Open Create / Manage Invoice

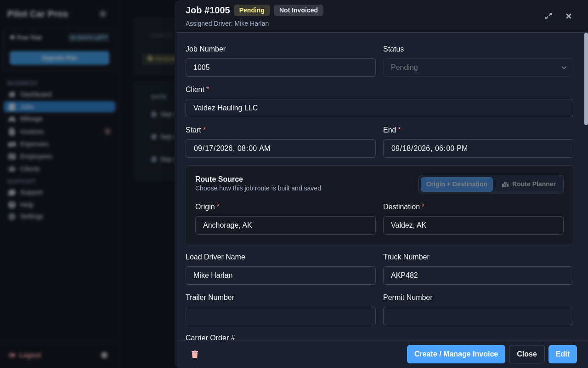[x=456, y=354]
